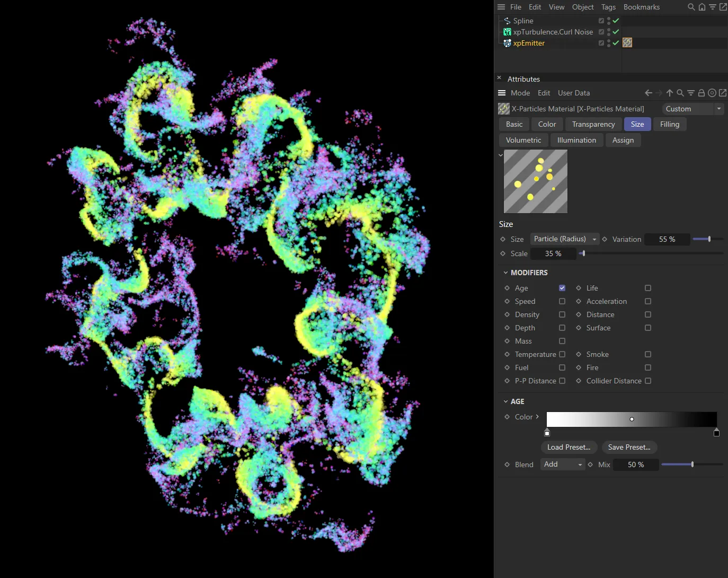Toggle the green enable checkmark for Spline
Viewport: 728px width, 578px height.
tap(616, 21)
